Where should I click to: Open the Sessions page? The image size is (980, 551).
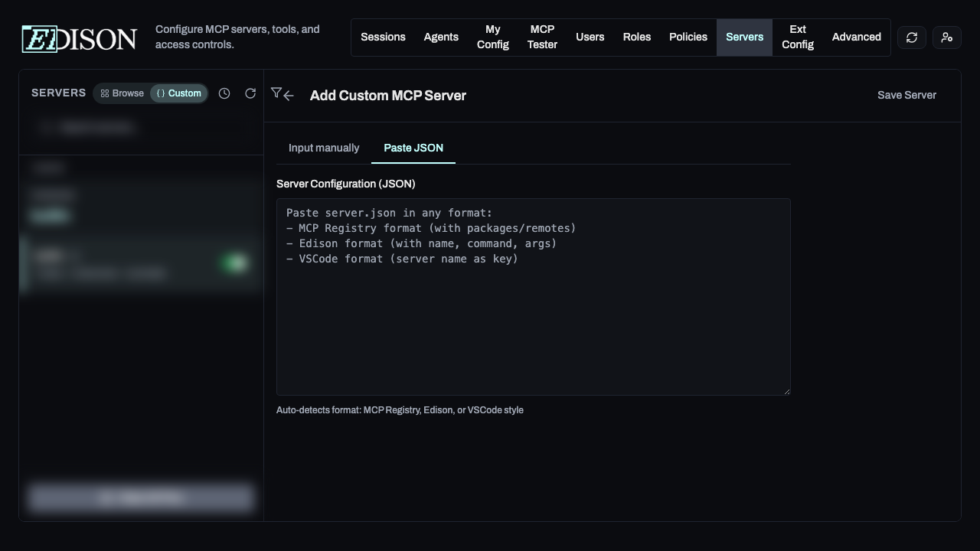[383, 37]
